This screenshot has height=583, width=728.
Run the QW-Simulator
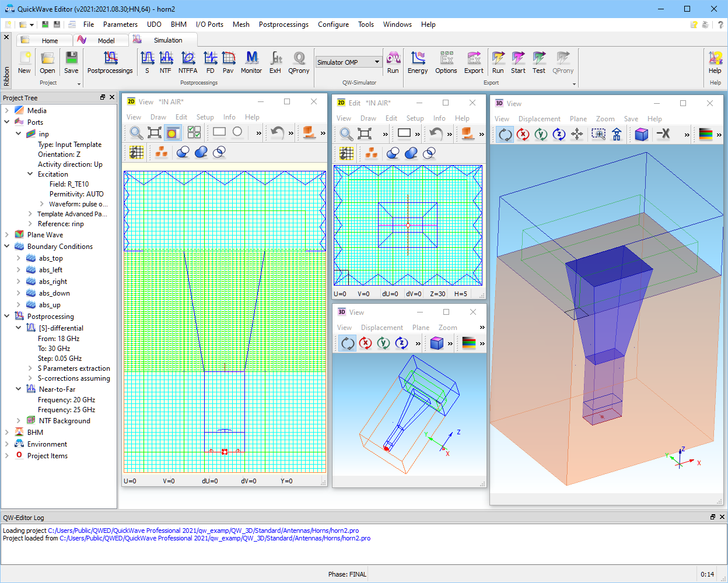[393, 62]
